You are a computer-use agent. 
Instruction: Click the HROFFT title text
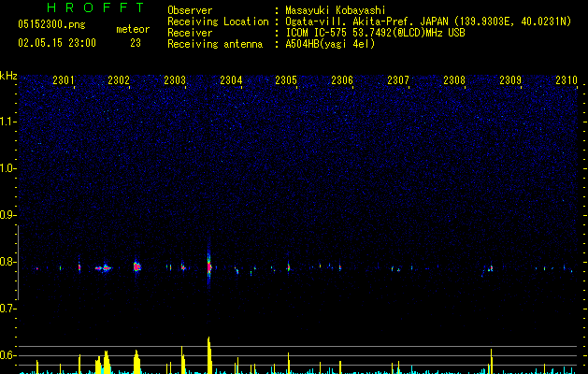click(95, 7)
